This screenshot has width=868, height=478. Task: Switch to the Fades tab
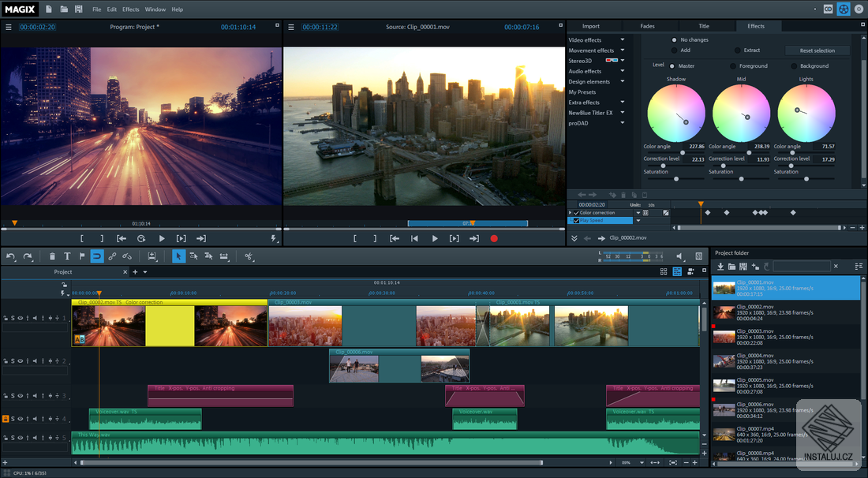click(x=647, y=26)
